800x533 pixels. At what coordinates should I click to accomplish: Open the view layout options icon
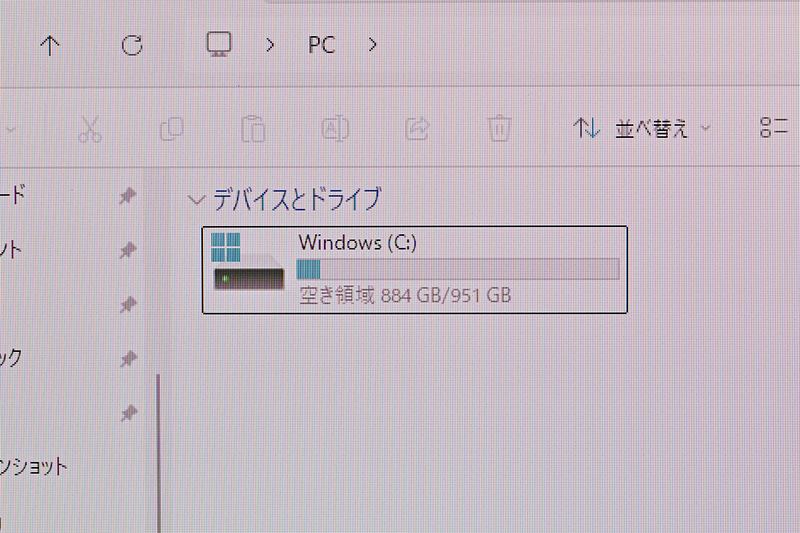coord(774,128)
